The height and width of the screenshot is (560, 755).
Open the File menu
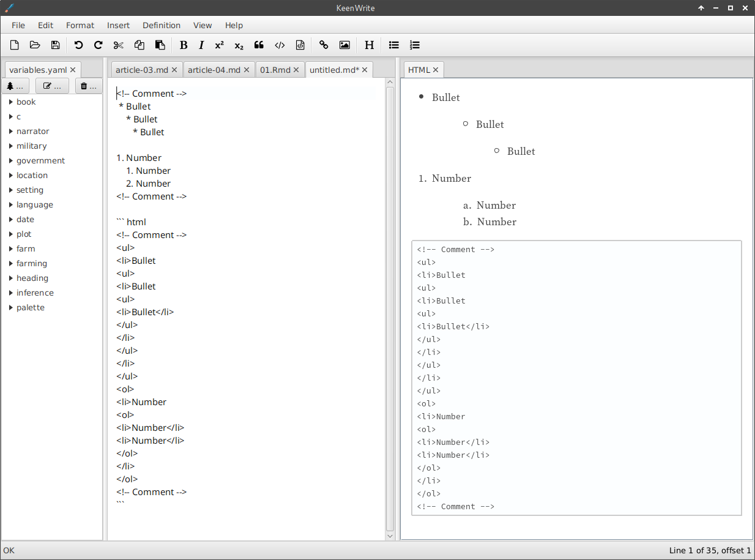click(x=18, y=25)
